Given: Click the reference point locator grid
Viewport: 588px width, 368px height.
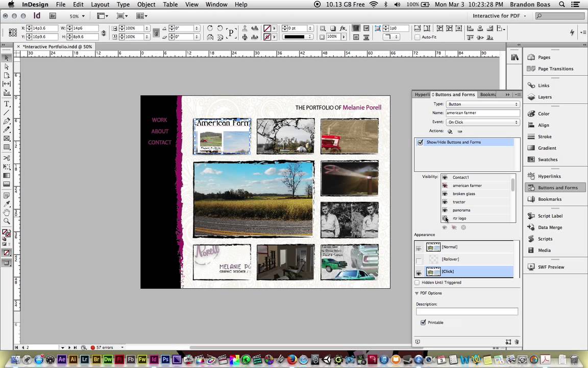Looking at the screenshot, I should pyautogui.click(x=12, y=32).
